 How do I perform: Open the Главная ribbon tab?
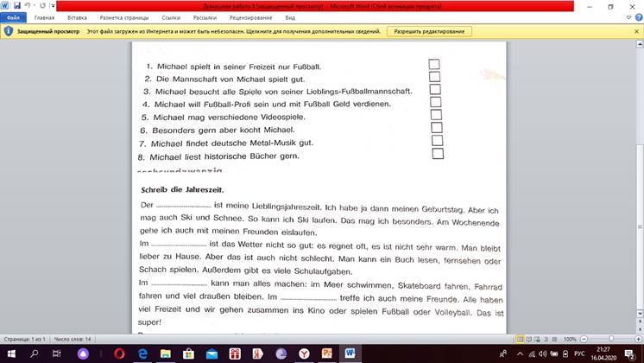pyautogui.click(x=44, y=17)
